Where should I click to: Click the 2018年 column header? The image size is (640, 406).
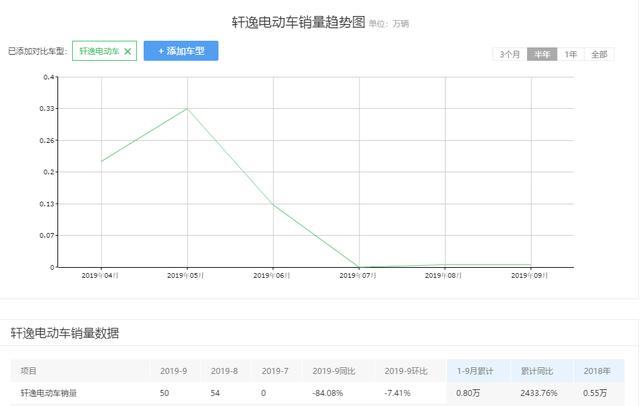click(597, 371)
